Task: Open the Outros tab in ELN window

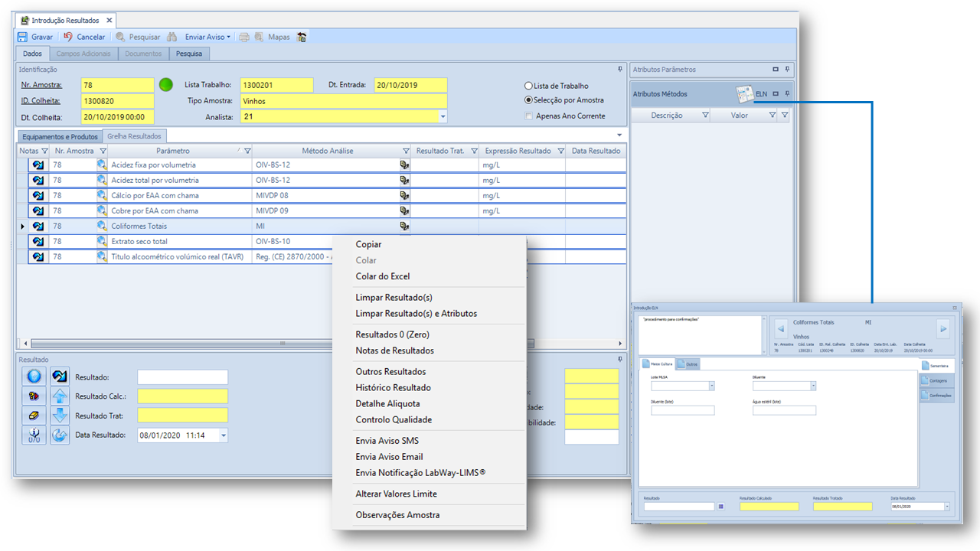Action: click(x=687, y=364)
